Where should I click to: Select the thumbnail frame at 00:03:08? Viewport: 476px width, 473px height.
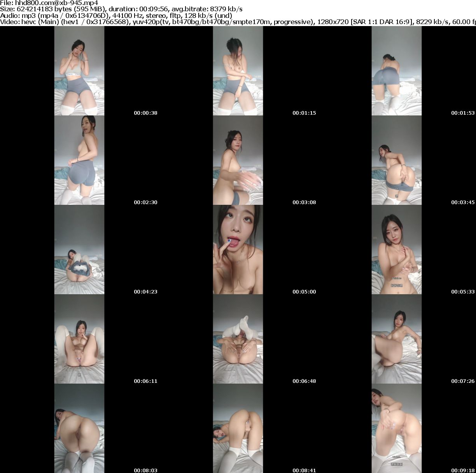click(238, 160)
